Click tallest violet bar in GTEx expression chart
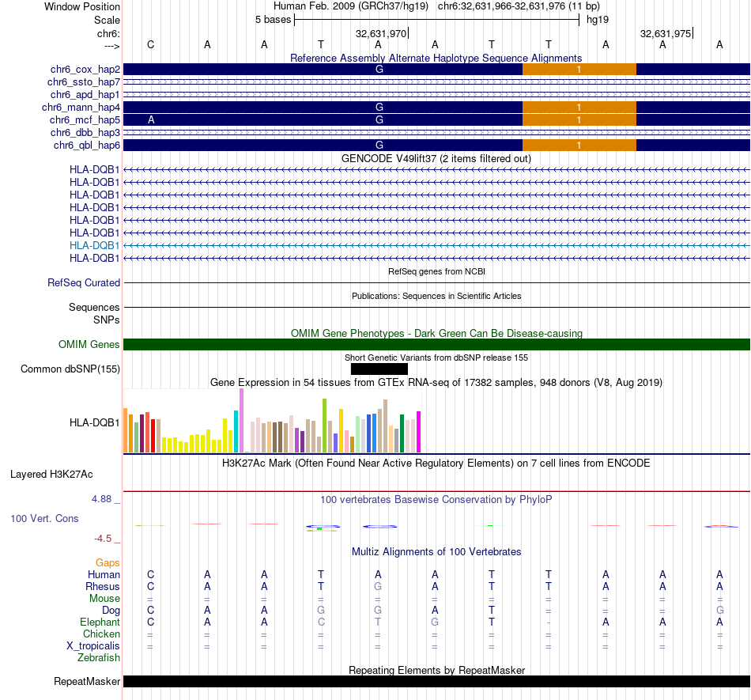Viewport: 751px width, 700px height. [x=241, y=421]
